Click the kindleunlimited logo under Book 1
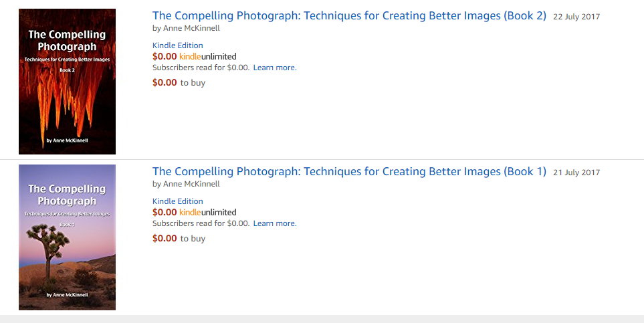This screenshot has width=644, height=323. 208,212
